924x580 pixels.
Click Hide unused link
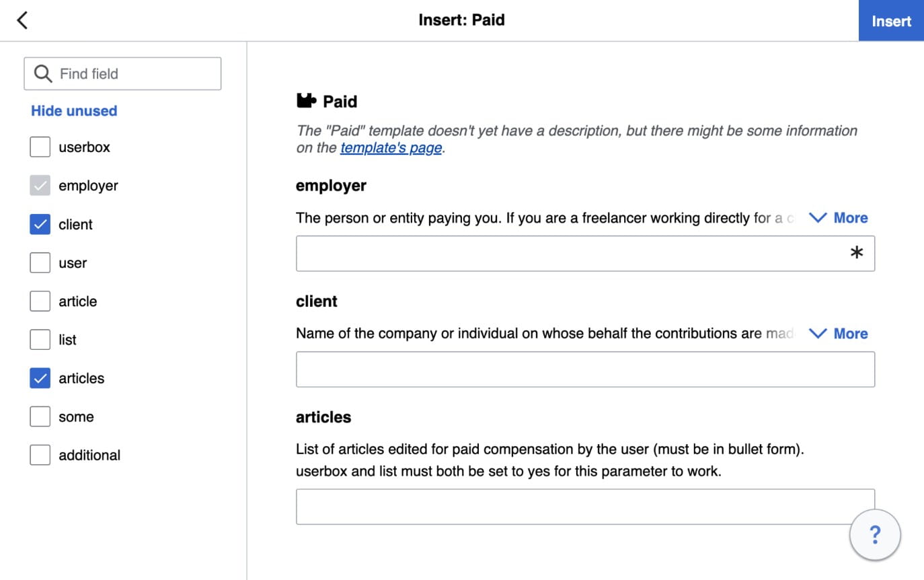click(74, 111)
